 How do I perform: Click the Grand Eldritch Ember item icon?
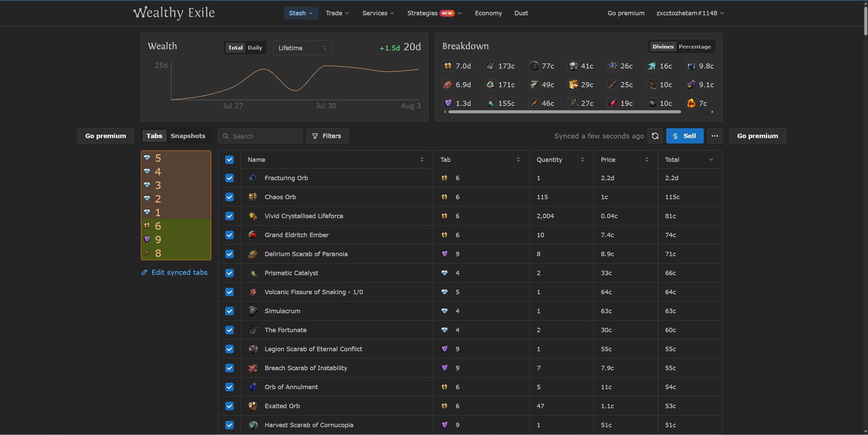pos(253,235)
